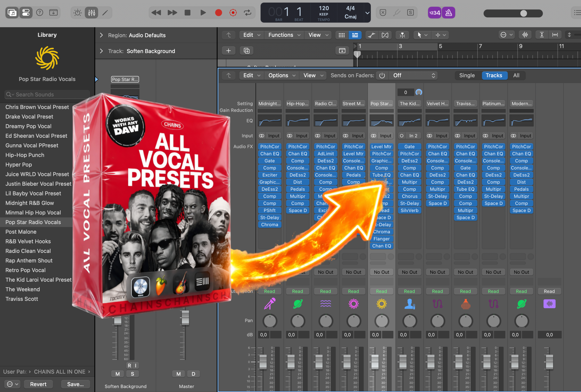This screenshot has width=581, height=392.
Task: Open the Flanger plugin slot
Action: [382, 239]
